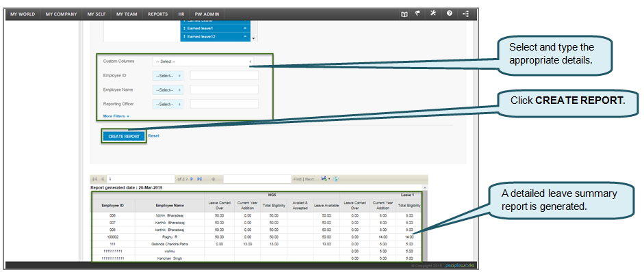Open the Employee ID condition dropdown

pos(168,75)
